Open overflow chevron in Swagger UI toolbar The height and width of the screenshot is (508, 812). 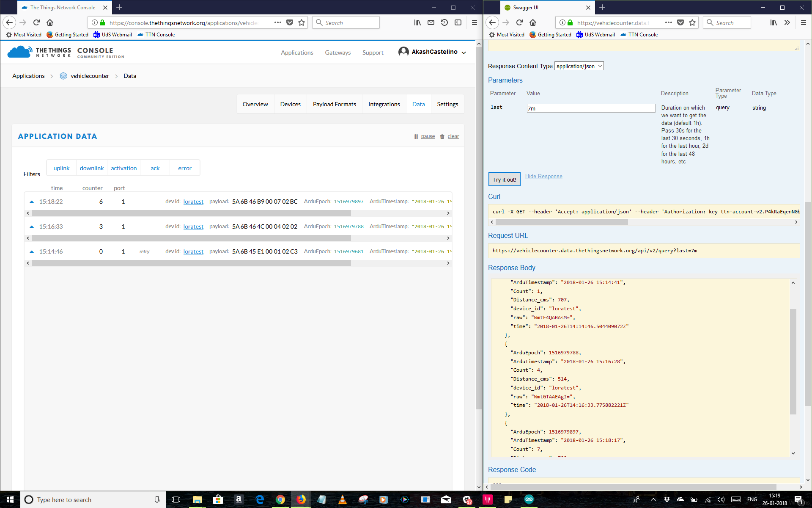[x=787, y=22]
